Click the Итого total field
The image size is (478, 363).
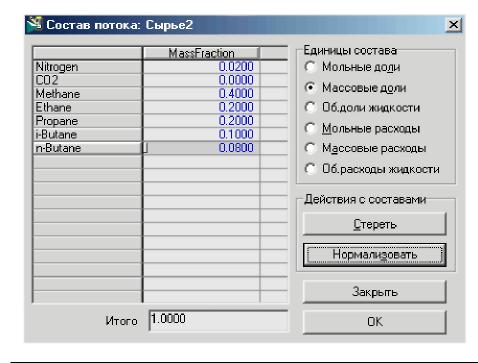(219, 320)
